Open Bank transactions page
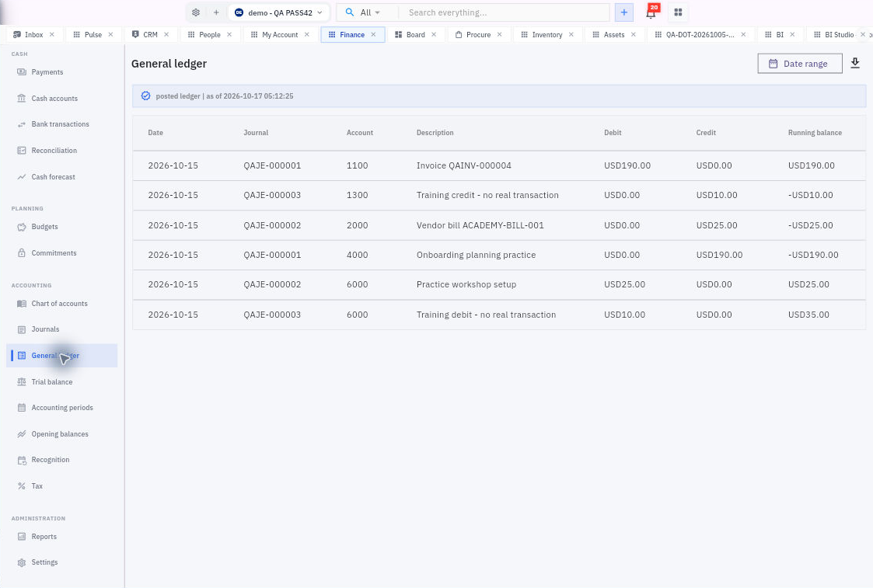 tap(60, 124)
